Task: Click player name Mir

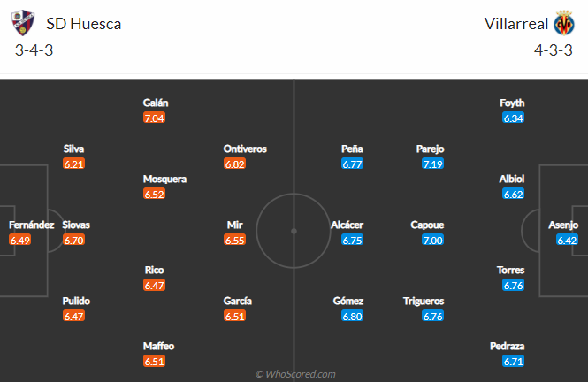Action: pyautogui.click(x=234, y=225)
